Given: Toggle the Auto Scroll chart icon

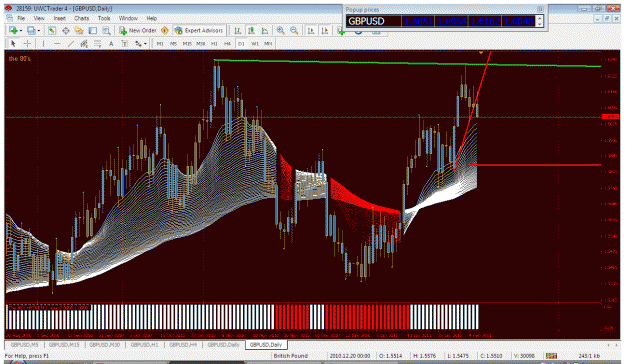Looking at the screenshot, I should [311, 30].
